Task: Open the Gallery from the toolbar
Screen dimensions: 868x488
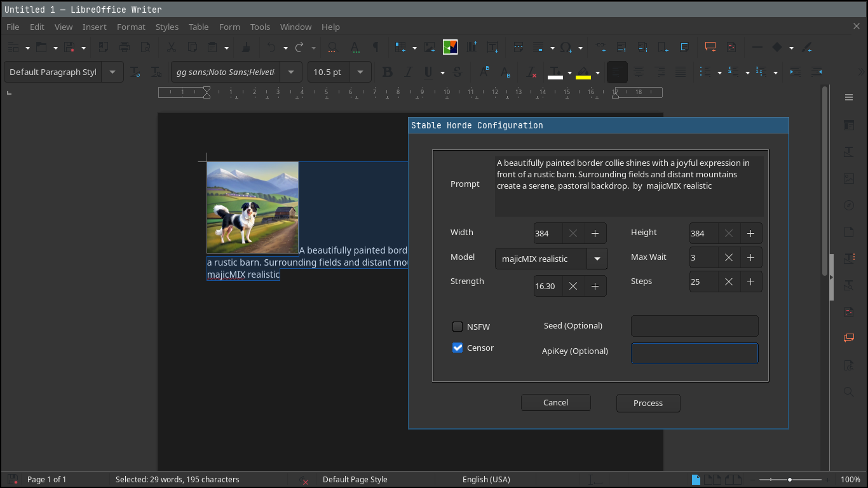Action: 450,47
